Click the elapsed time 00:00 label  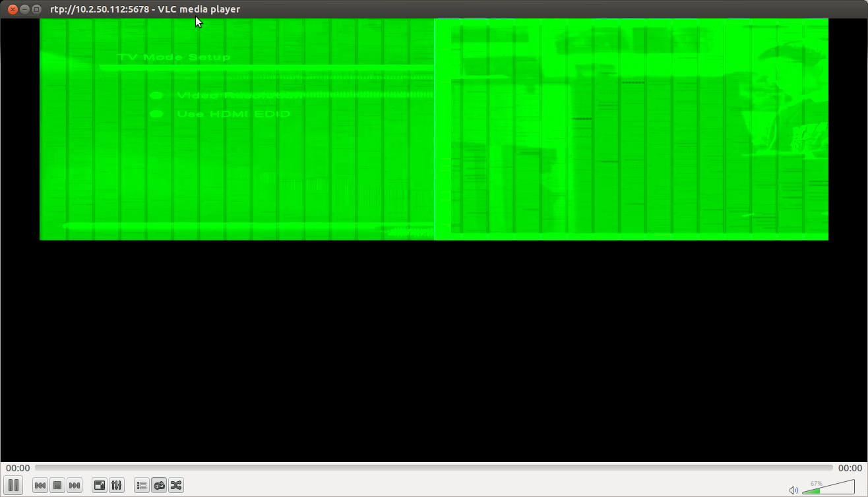point(18,468)
